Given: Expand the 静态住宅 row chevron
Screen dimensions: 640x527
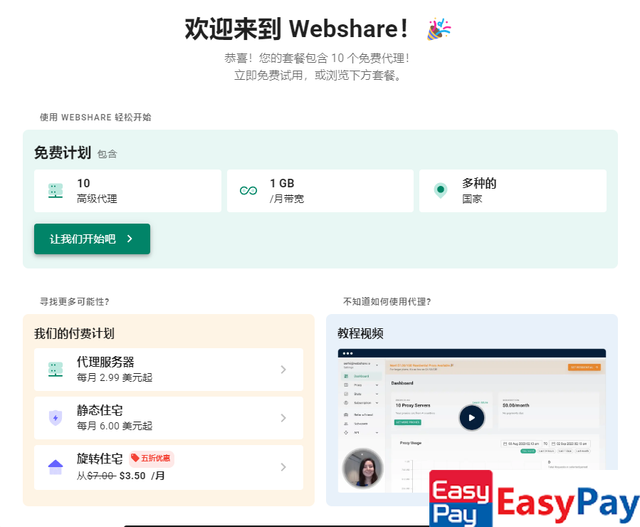Looking at the screenshot, I should (x=283, y=418).
